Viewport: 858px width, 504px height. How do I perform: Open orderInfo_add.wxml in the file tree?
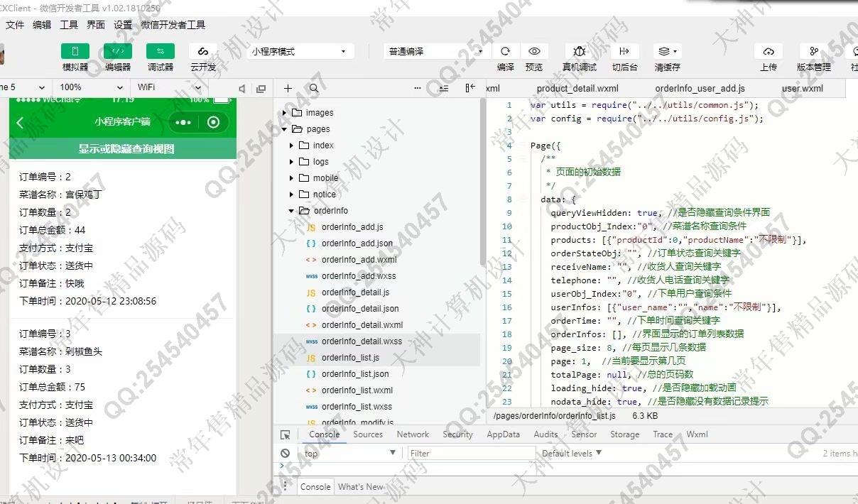point(359,260)
